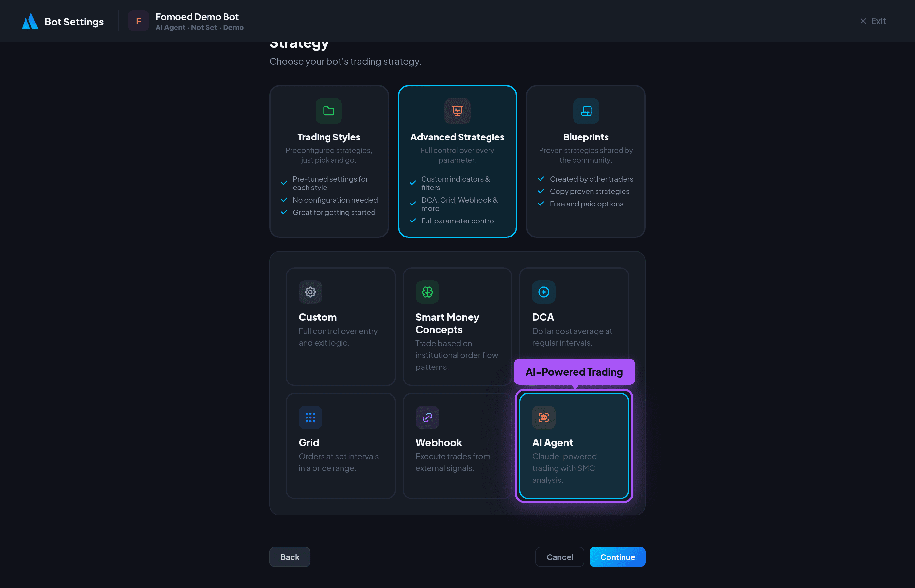Click the Exit link
Viewport: 915px width, 588px height.
(873, 21)
